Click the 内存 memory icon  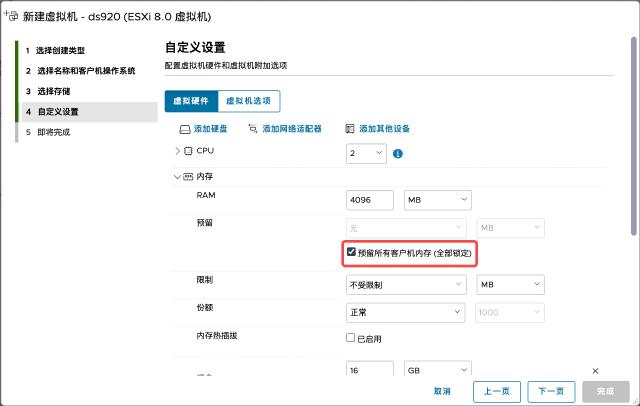click(x=187, y=177)
